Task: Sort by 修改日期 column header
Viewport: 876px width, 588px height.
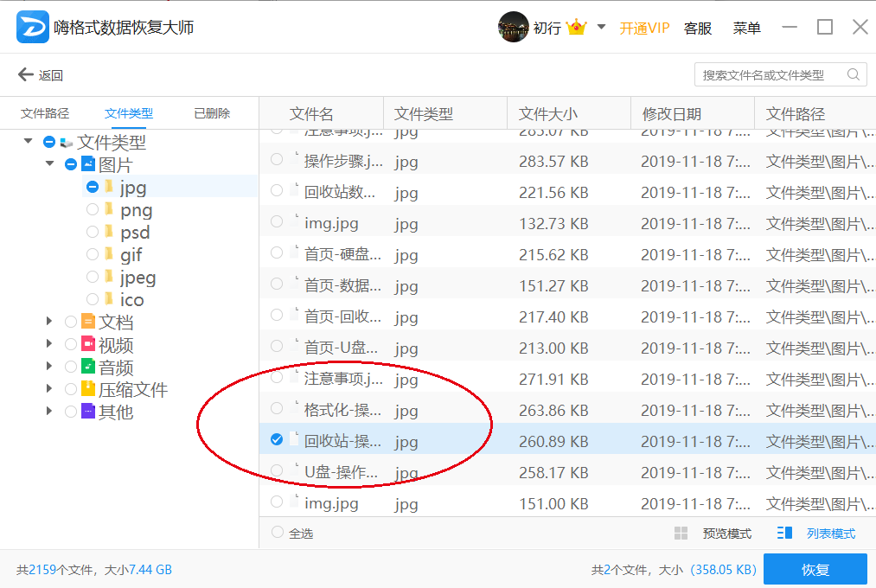Action: [692, 114]
